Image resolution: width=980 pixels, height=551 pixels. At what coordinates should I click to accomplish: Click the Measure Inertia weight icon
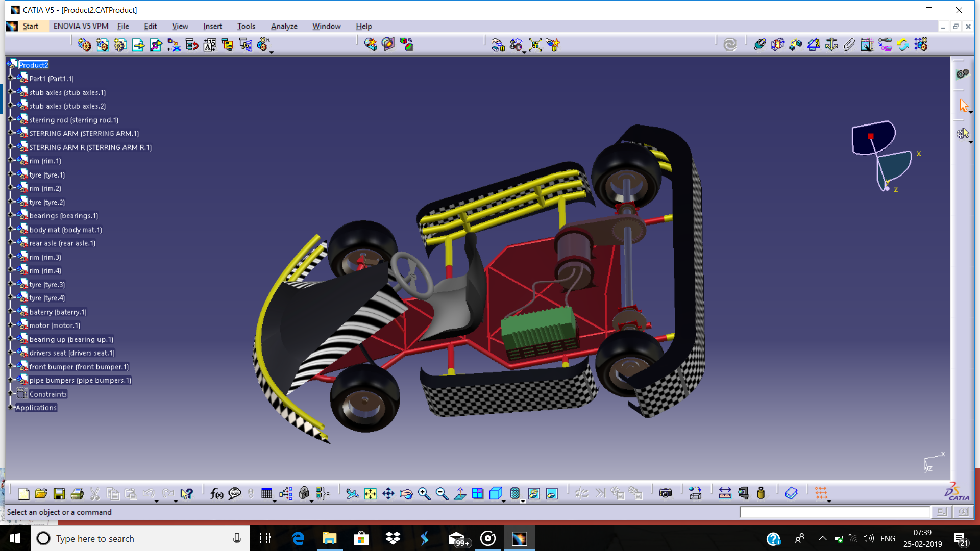pos(761,494)
